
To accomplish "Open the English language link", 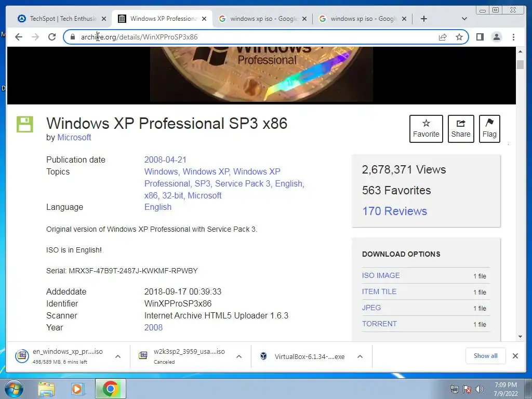I will click(158, 207).
